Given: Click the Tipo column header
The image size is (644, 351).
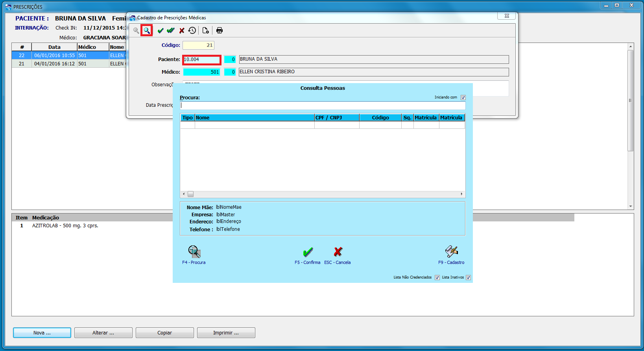Looking at the screenshot, I should tap(188, 118).
